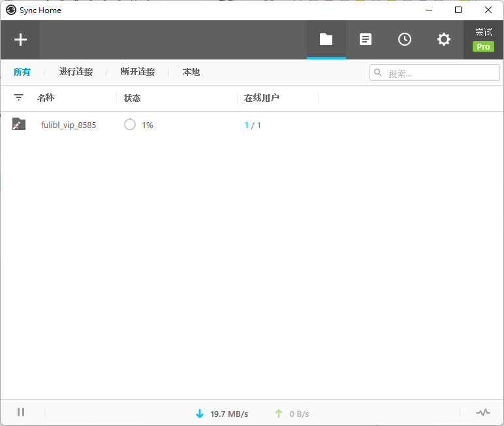Open the column filter icon
The width and height of the screenshot is (504, 426).
point(19,97)
